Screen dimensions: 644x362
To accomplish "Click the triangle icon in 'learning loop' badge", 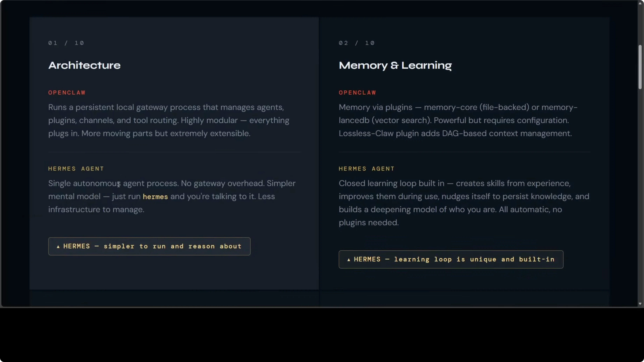I will click(349, 260).
